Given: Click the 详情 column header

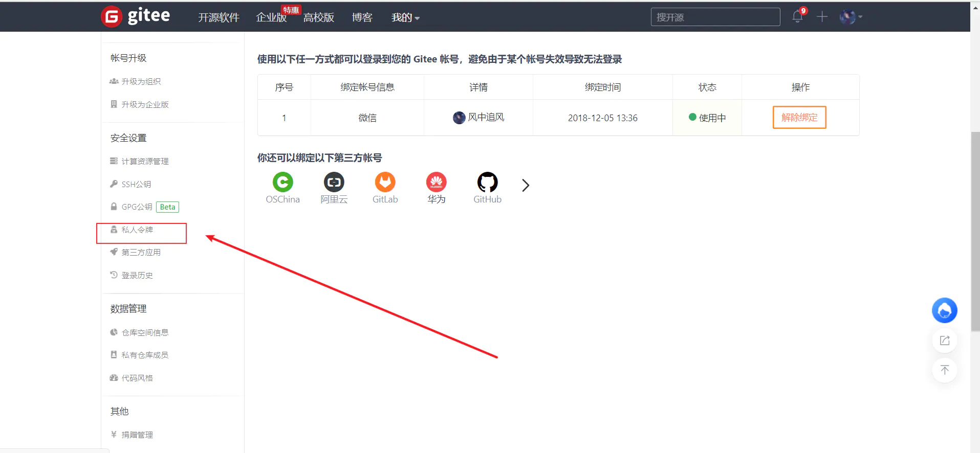Looking at the screenshot, I should point(478,87).
